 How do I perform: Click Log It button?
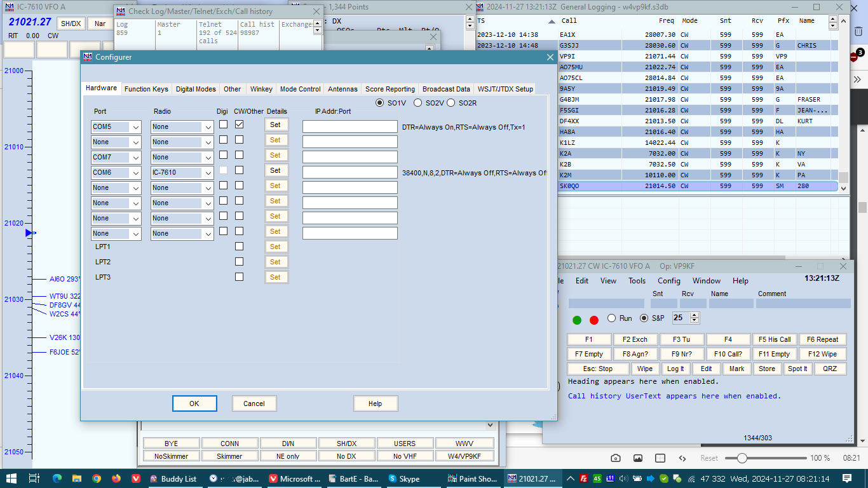(676, 369)
